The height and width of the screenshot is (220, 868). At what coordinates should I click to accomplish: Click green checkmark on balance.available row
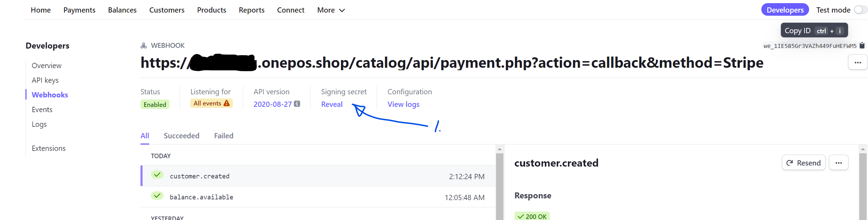157,196
